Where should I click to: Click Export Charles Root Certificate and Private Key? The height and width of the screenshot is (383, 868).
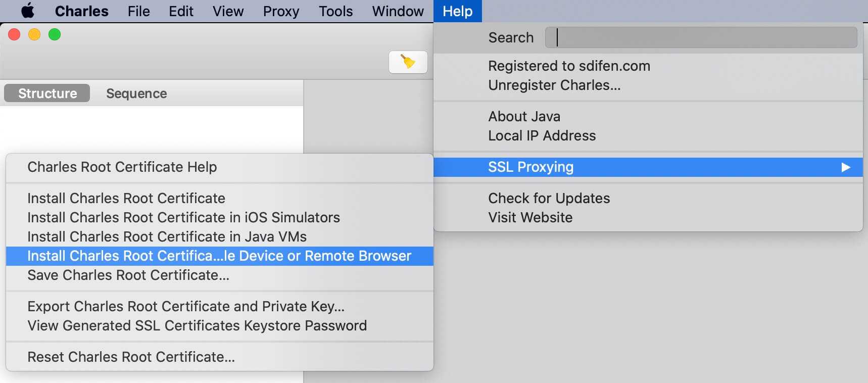(186, 306)
